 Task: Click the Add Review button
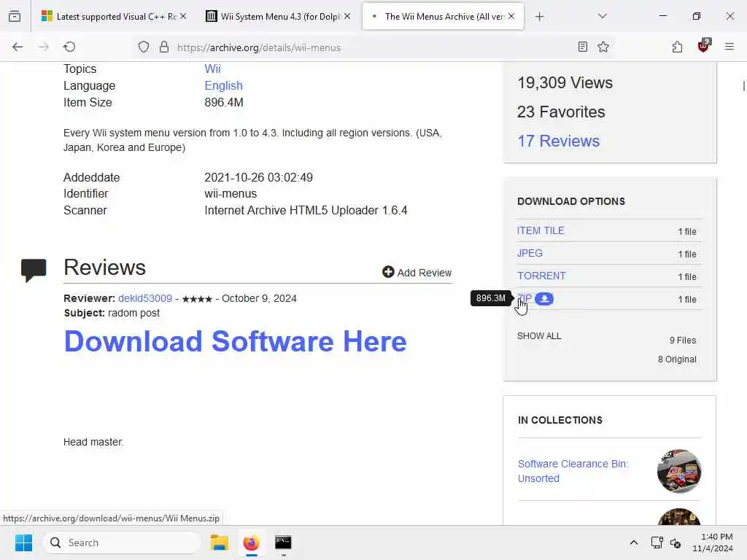pos(417,273)
